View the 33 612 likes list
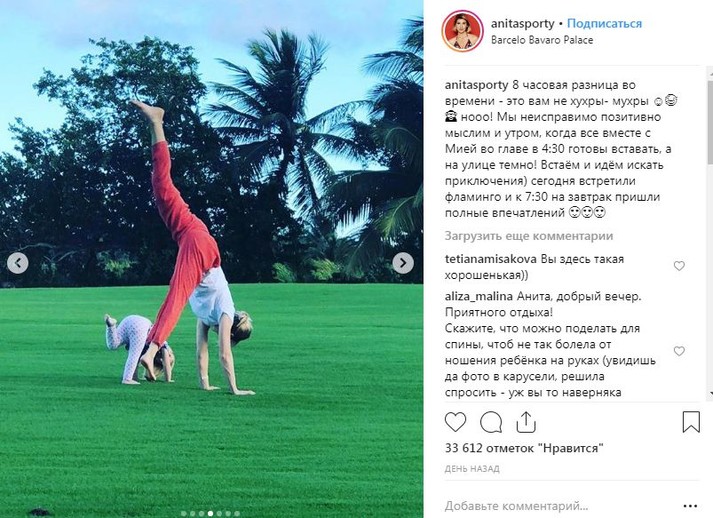 coord(524,448)
